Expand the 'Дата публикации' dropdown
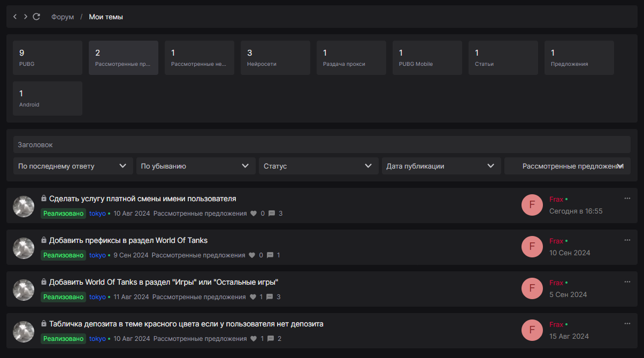The width and height of the screenshot is (644, 358). pyautogui.click(x=441, y=166)
